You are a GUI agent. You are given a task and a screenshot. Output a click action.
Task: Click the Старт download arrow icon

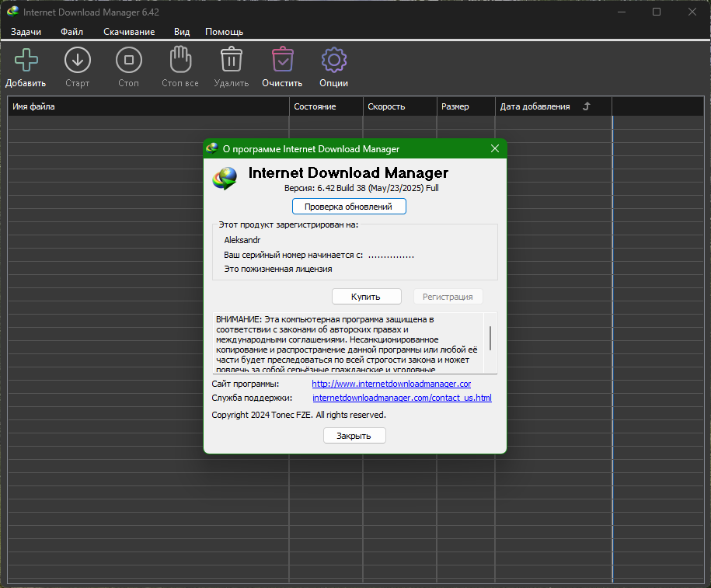click(78, 61)
